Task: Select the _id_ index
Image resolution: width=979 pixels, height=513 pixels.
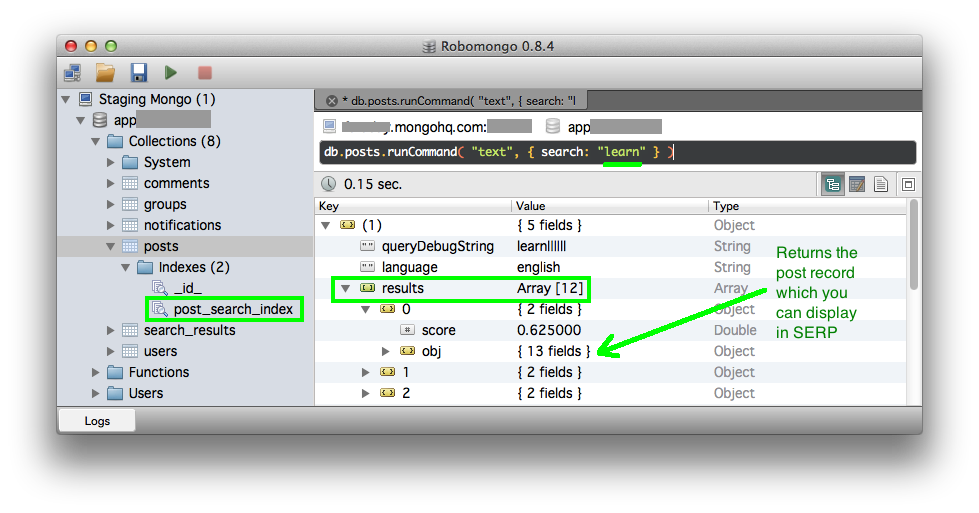Action: pyautogui.click(x=187, y=288)
